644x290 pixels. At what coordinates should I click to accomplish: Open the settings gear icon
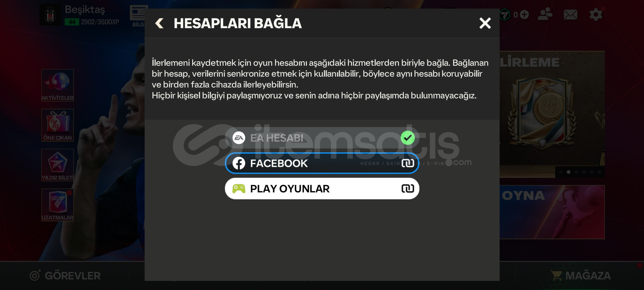point(596,15)
